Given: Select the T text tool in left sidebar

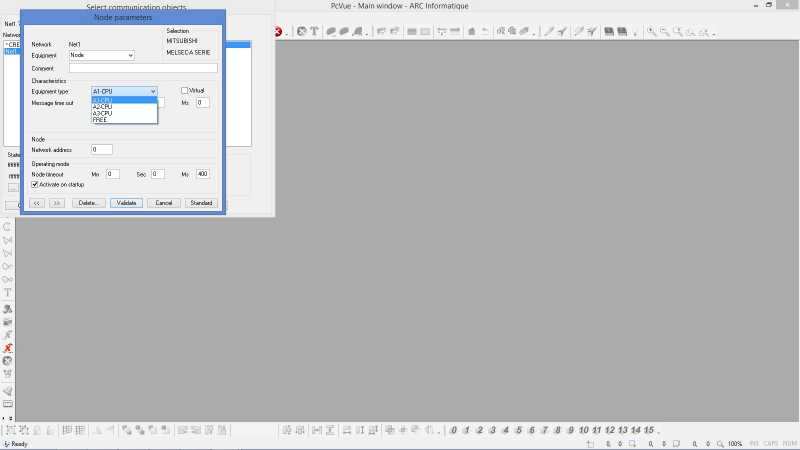Looking at the screenshot, I should [x=8, y=292].
